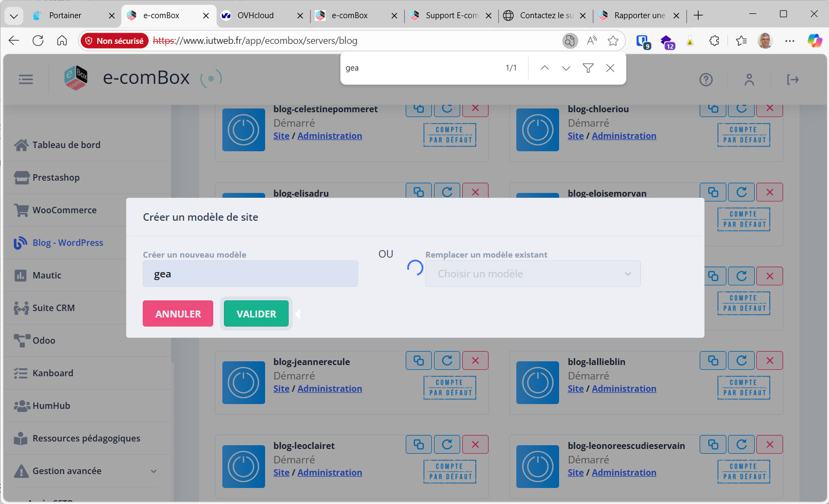Image resolution: width=829 pixels, height=504 pixels.
Task: Click the find bar filter icon
Action: (x=588, y=68)
